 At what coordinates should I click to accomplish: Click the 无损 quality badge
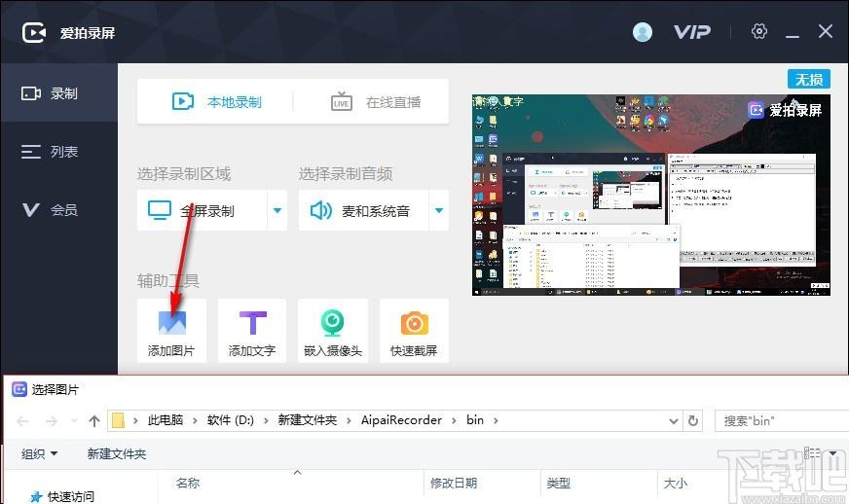click(809, 80)
